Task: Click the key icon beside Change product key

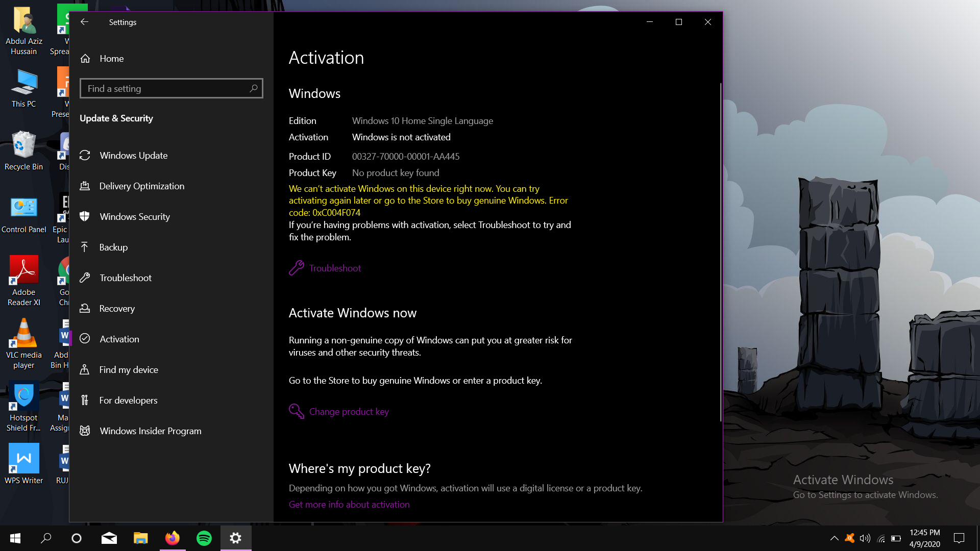Action: pos(297,411)
